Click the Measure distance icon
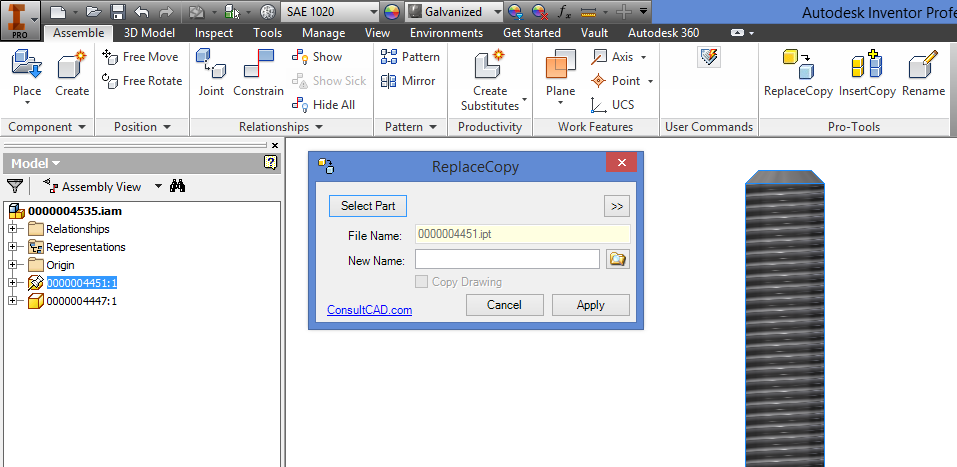This screenshot has height=467, width=957. pos(588,12)
